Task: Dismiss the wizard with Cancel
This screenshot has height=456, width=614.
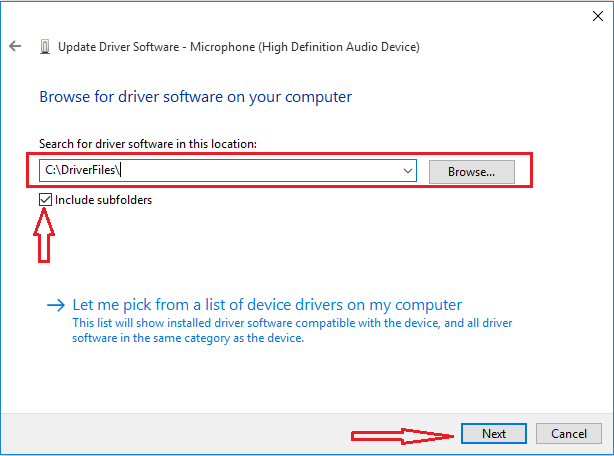Action: (569, 434)
